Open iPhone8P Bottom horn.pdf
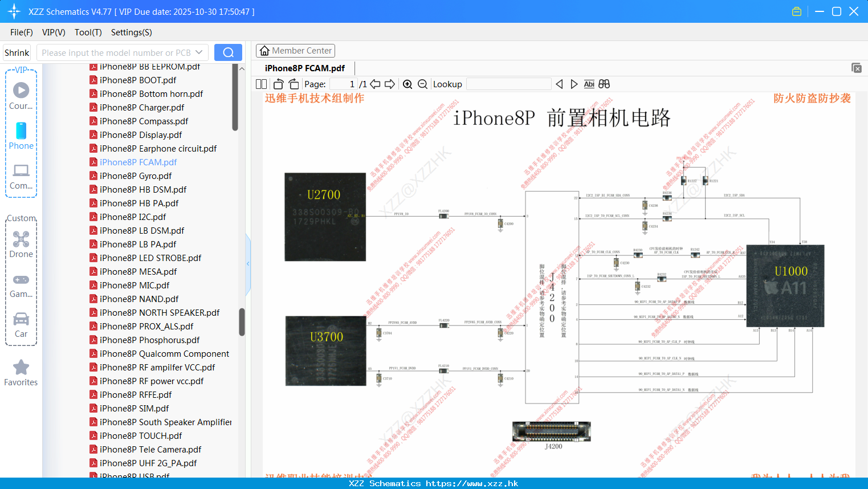The width and height of the screenshot is (868, 489). (x=151, y=94)
